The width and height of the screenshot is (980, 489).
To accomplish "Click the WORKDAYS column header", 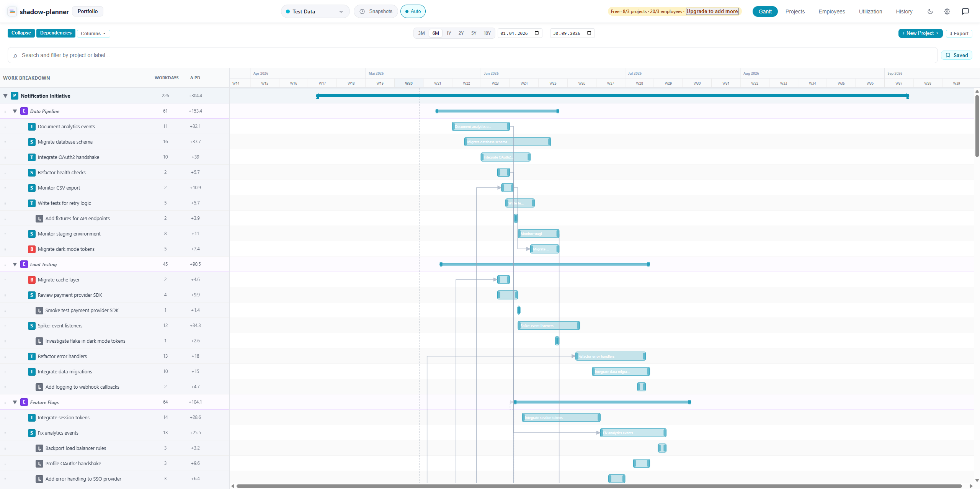I will pos(167,78).
